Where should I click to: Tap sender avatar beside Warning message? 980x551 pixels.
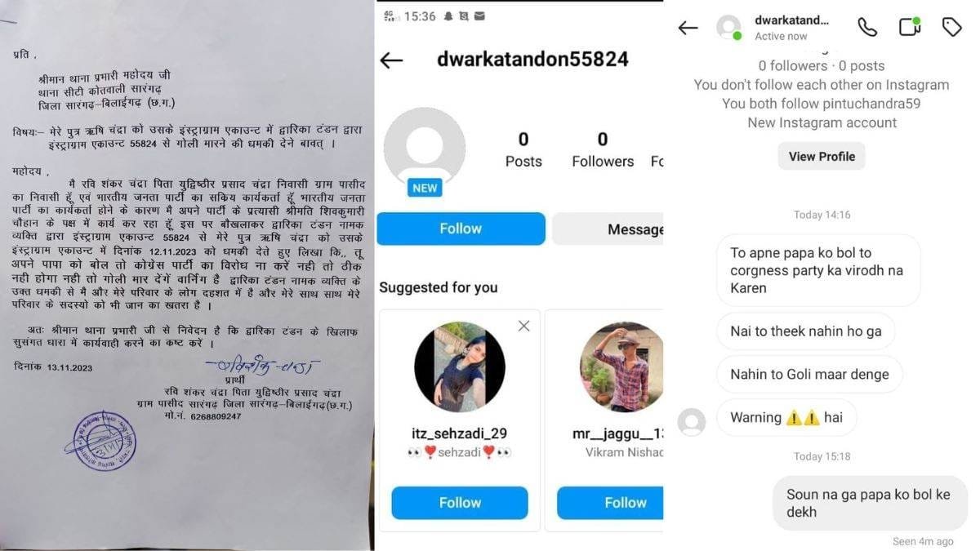point(692,421)
